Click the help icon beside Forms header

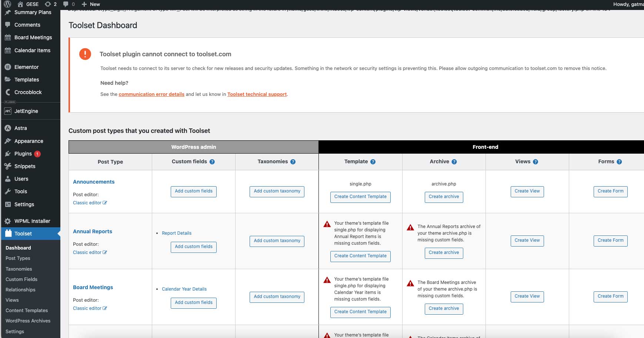pos(619,162)
